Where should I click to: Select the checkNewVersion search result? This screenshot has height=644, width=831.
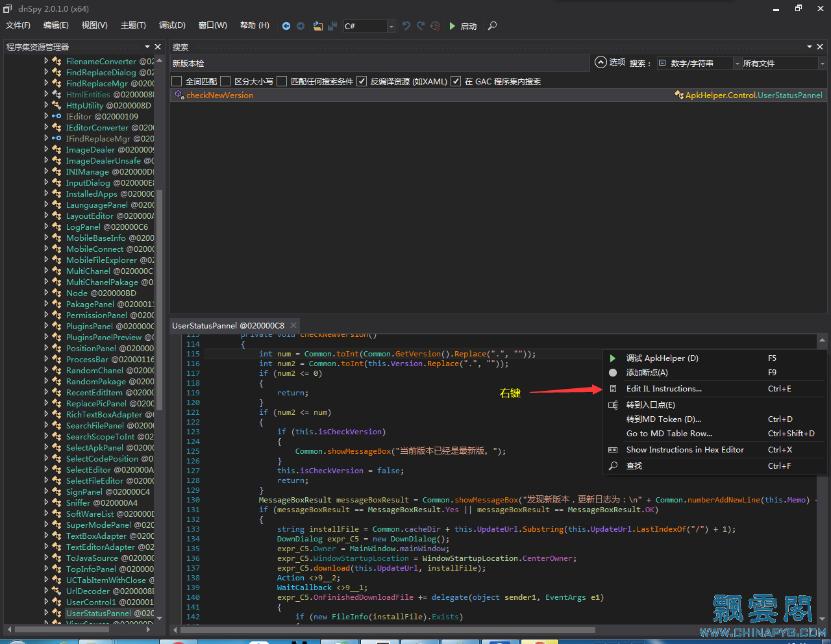(x=498, y=95)
